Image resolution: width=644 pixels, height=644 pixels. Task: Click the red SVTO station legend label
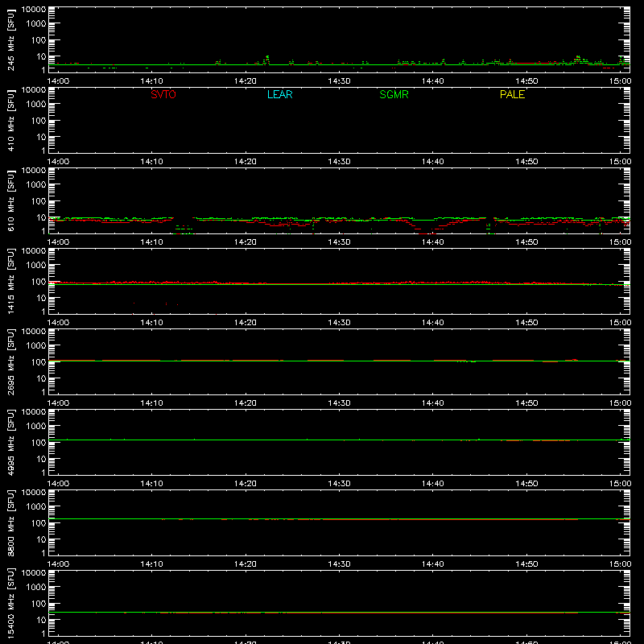163,94
